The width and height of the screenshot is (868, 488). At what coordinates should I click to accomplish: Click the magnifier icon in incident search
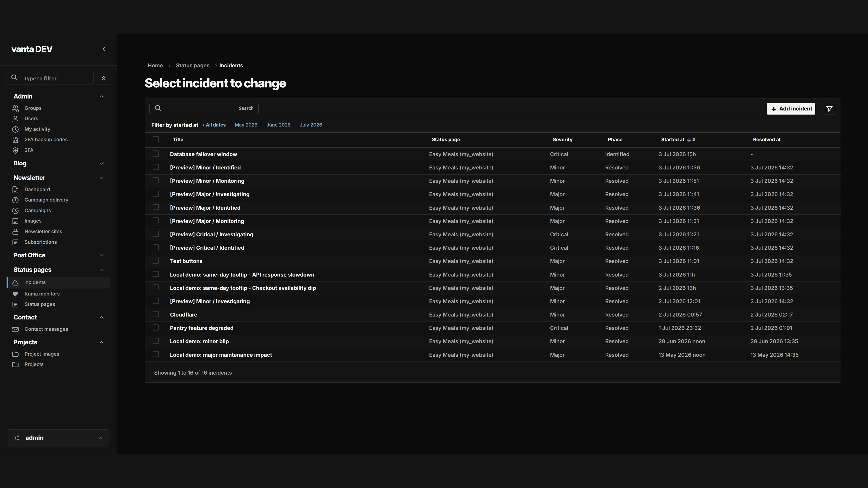pyautogui.click(x=158, y=108)
